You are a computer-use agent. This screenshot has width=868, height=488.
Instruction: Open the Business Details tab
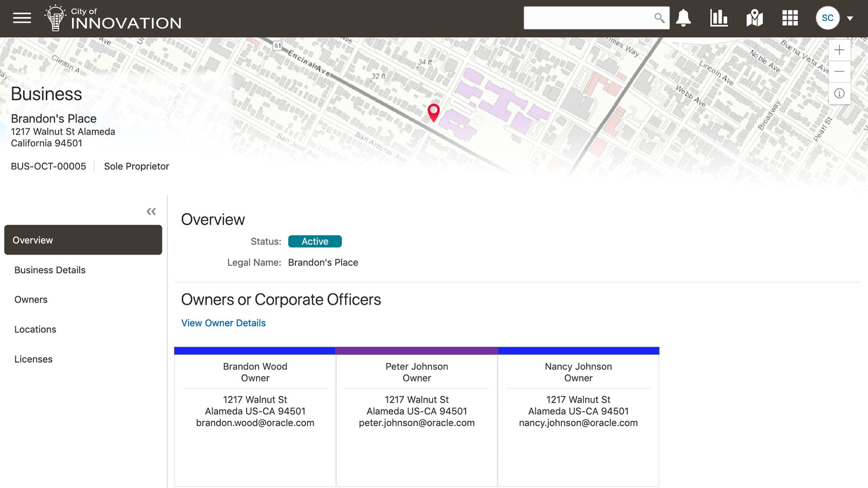(x=50, y=270)
